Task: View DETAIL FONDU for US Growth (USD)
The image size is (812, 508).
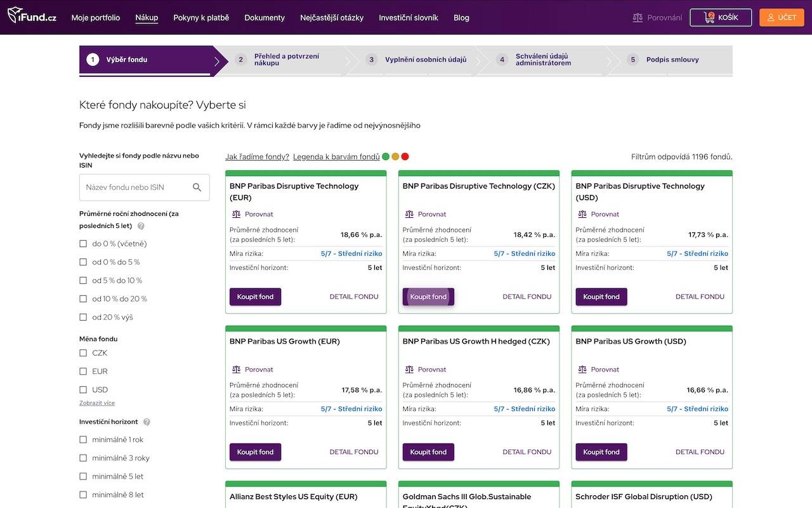Action: coord(700,452)
